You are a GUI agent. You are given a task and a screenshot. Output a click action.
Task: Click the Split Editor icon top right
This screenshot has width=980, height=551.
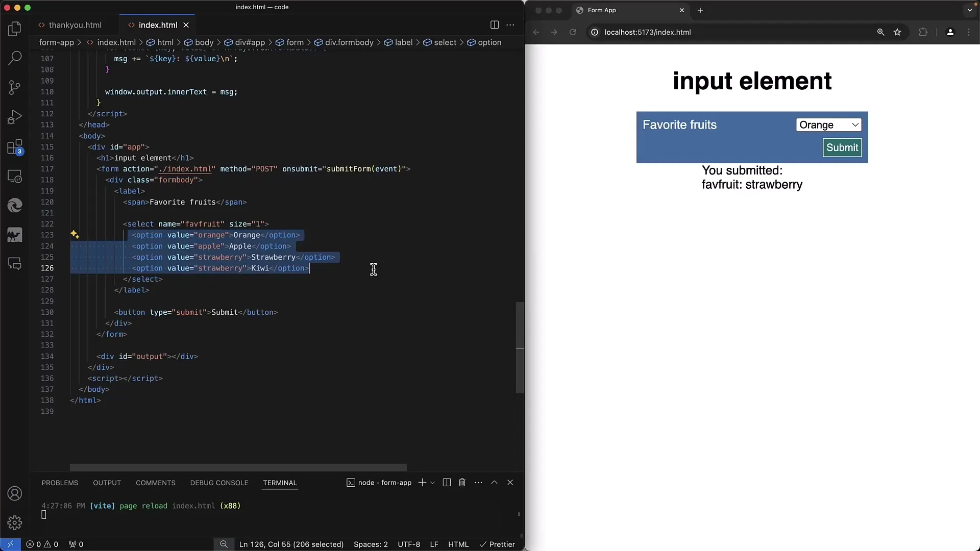(x=495, y=25)
